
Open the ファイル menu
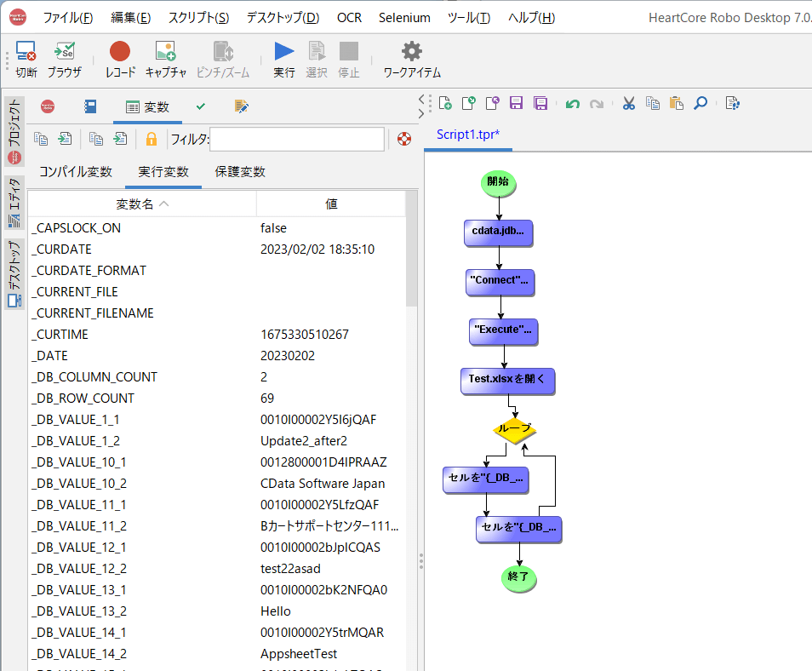68,18
